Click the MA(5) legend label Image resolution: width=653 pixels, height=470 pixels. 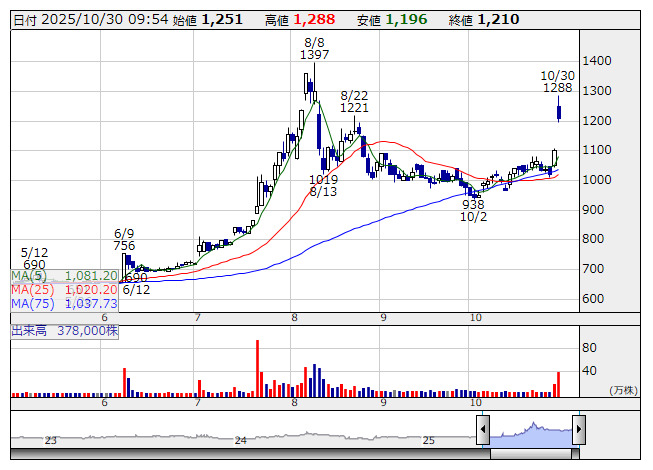click(x=27, y=275)
